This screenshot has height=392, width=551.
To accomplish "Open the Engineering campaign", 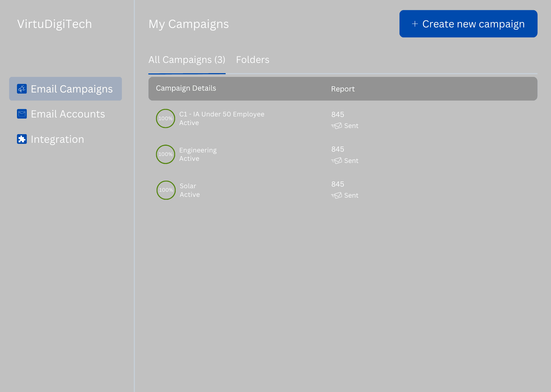I will pyautogui.click(x=198, y=150).
